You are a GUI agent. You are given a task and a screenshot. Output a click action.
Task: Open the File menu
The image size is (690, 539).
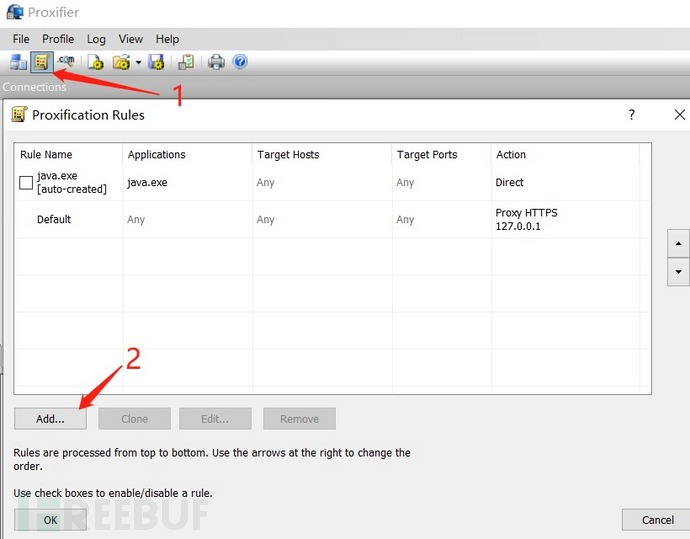coord(21,39)
